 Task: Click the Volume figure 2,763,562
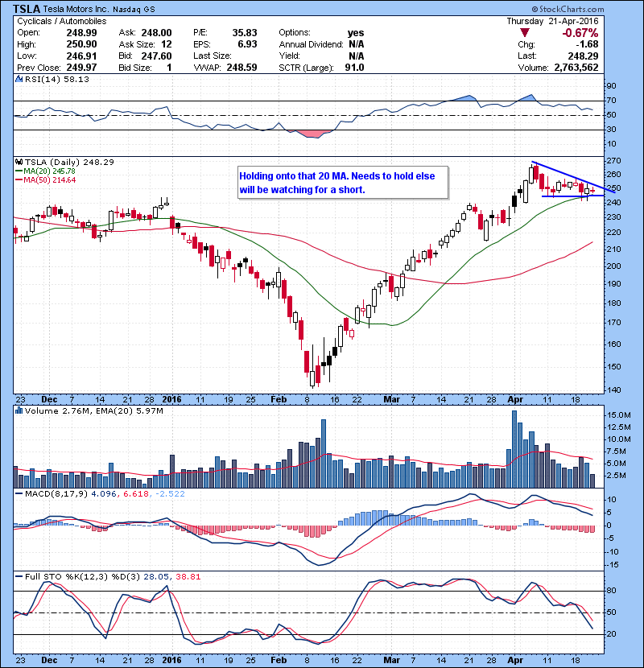point(576,68)
